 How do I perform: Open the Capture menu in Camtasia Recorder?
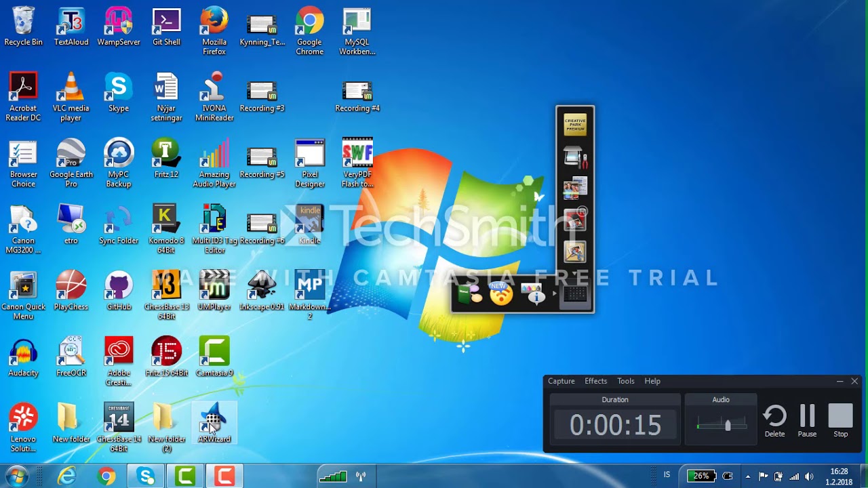(561, 381)
